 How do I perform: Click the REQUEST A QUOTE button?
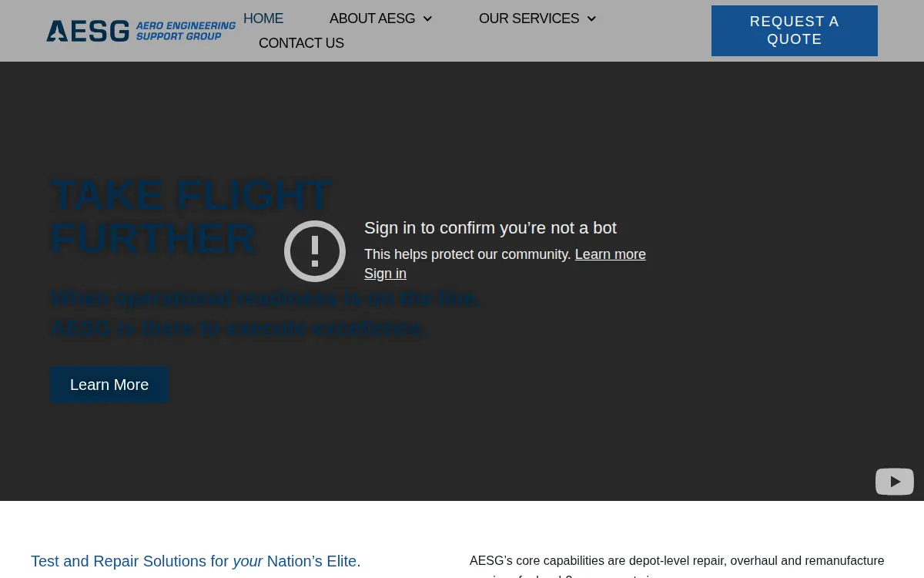795,31
